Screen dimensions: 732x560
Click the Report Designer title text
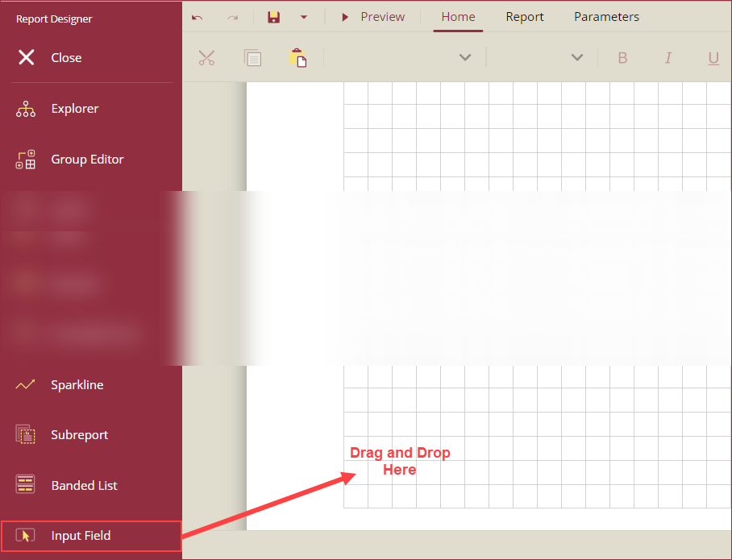[x=54, y=19]
